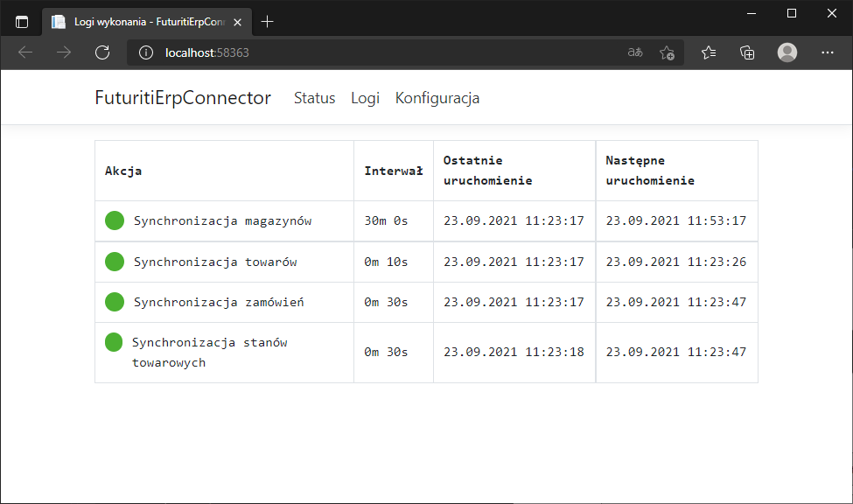The image size is (853, 504).
Task: Add this page to favorites star icon
Action: pos(667,52)
